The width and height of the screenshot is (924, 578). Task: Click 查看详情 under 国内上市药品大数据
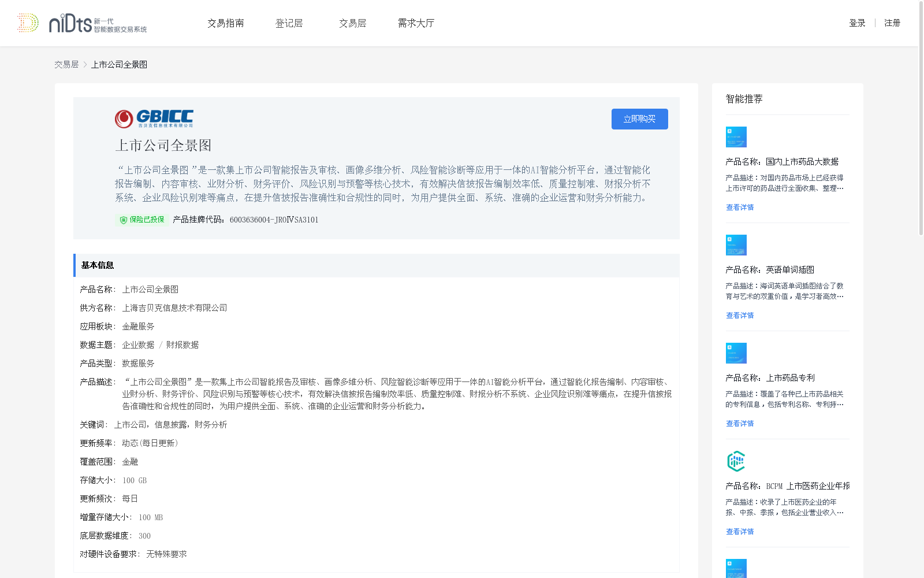(740, 208)
